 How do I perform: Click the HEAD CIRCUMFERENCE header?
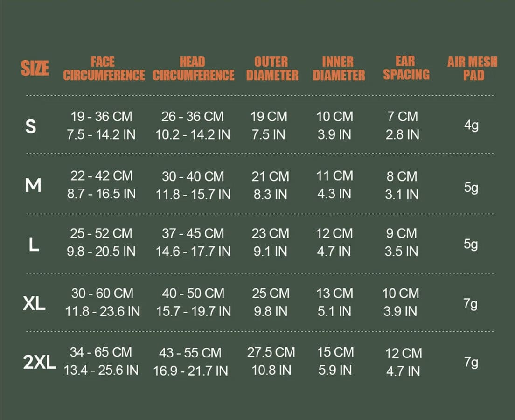click(194, 68)
